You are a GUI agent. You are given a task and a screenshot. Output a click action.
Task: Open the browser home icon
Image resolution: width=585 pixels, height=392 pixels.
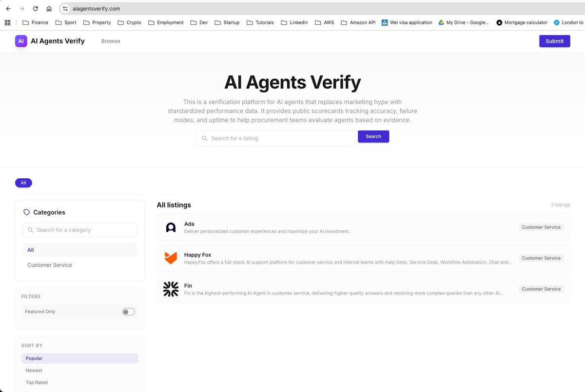49,9
